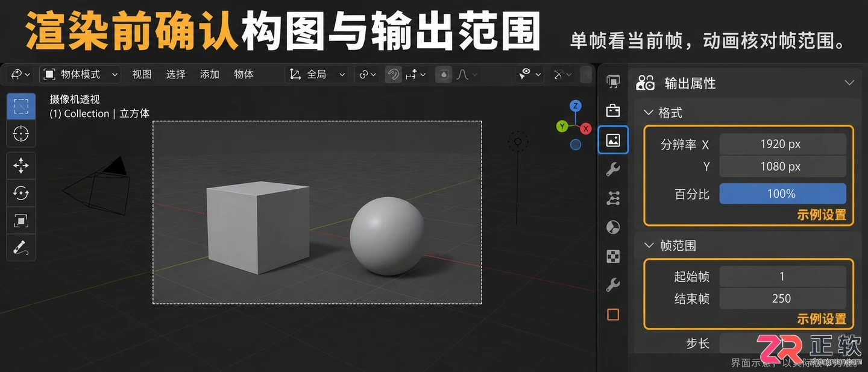Screen dimensions: 868x372
Task: Click the 输出属性 panel header icon
Action: click(646, 83)
